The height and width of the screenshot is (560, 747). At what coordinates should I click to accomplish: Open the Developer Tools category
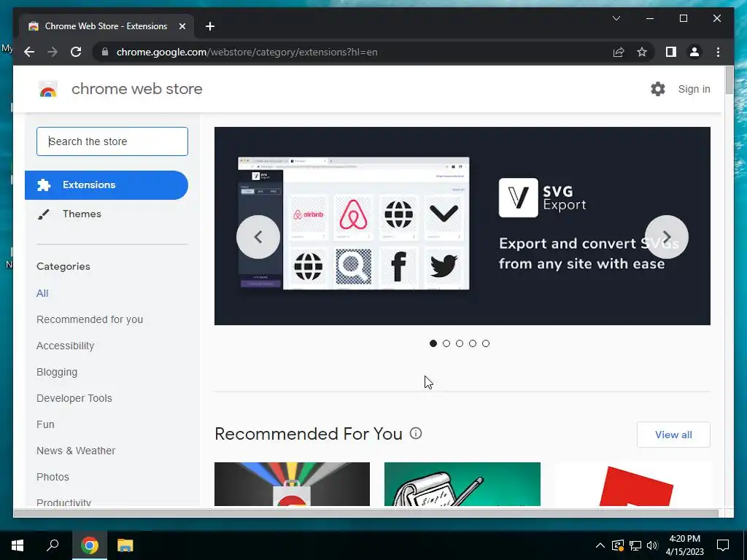coord(74,398)
